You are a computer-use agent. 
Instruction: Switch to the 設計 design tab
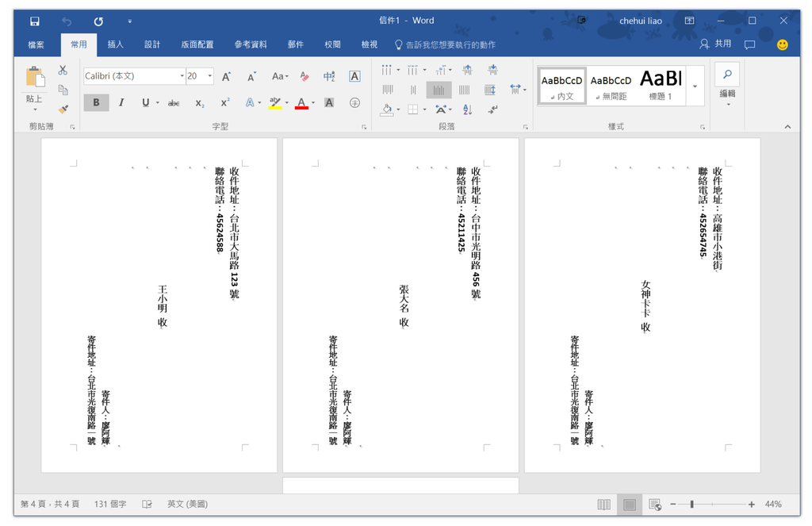pos(151,44)
